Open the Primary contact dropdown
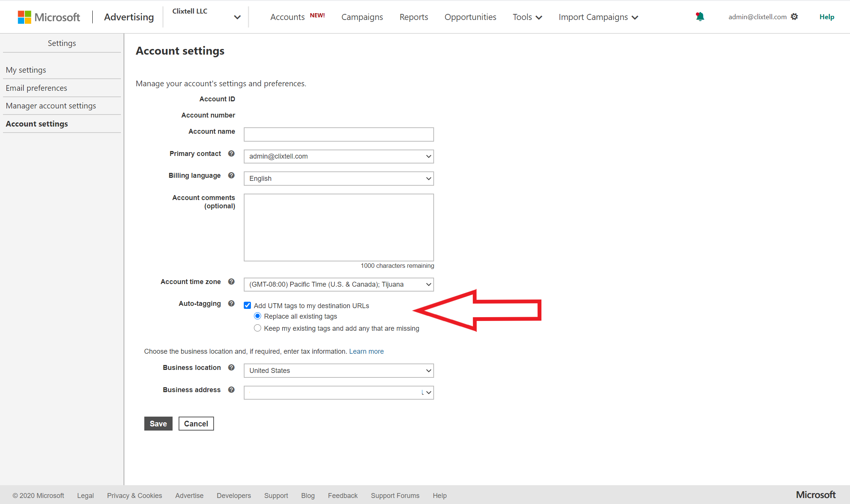 339,156
